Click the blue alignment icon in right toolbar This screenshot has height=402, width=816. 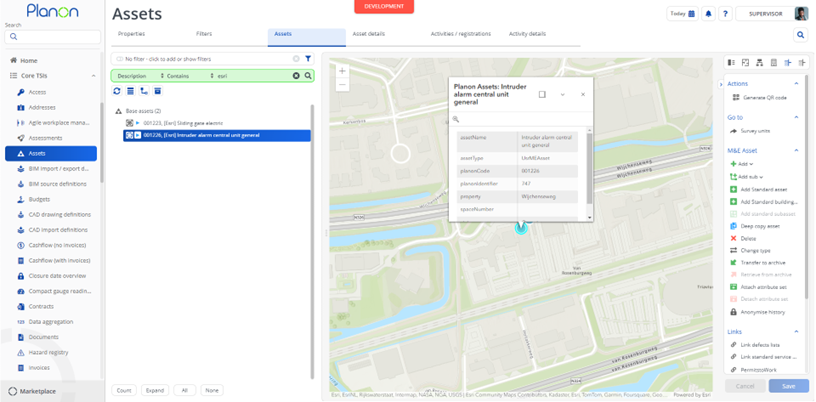788,62
